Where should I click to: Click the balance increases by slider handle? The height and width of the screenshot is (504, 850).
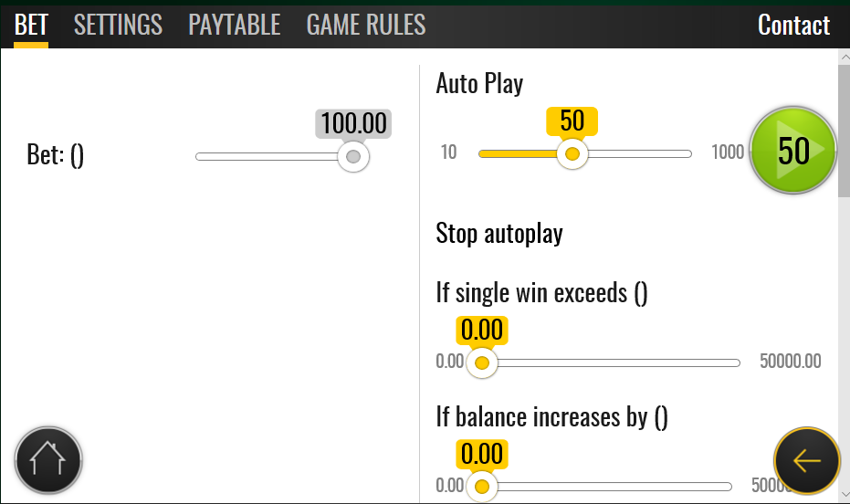pyautogui.click(x=482, y=486)
